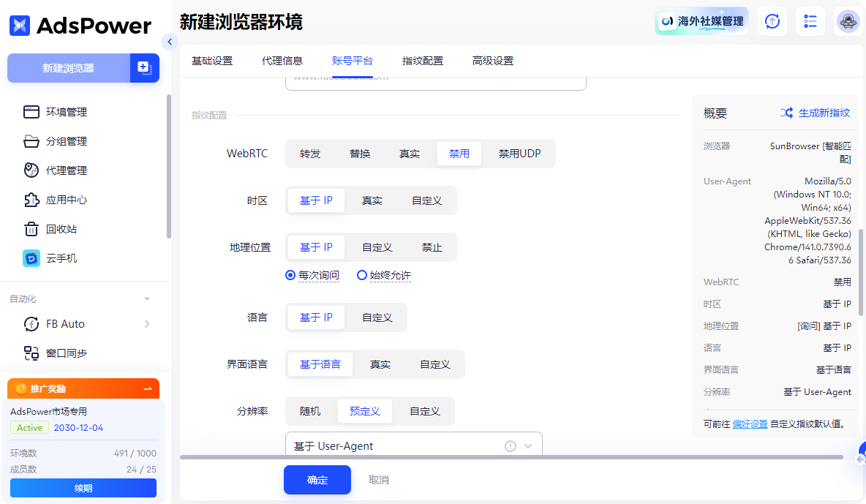Click the 续期 renewal button
Viewport: 866px width, 504px height.
point(83,488)
